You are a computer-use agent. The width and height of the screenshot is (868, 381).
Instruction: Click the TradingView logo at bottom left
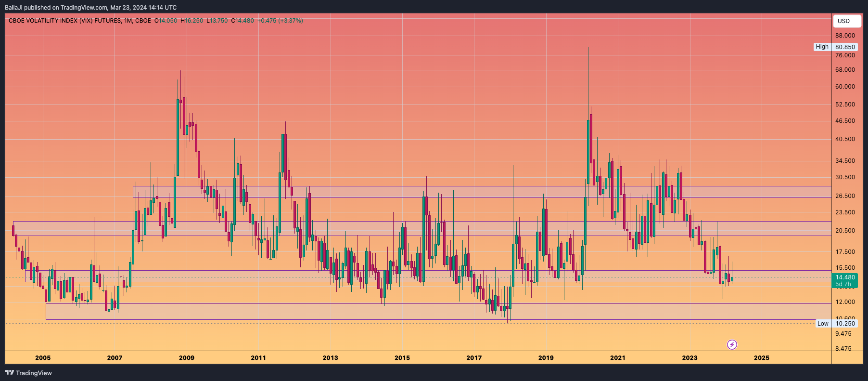pos(28,373)
